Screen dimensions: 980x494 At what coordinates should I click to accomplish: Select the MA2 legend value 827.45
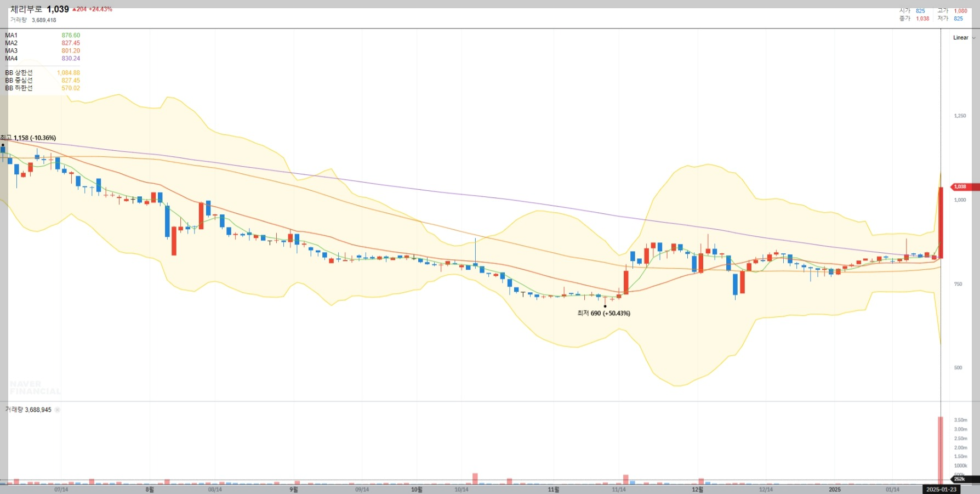click(71, 43)
